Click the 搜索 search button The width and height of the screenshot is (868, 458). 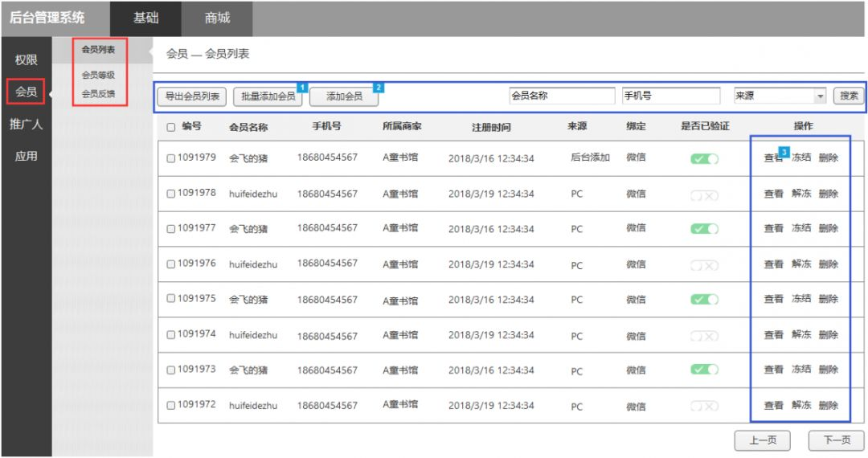click(849, 96)
